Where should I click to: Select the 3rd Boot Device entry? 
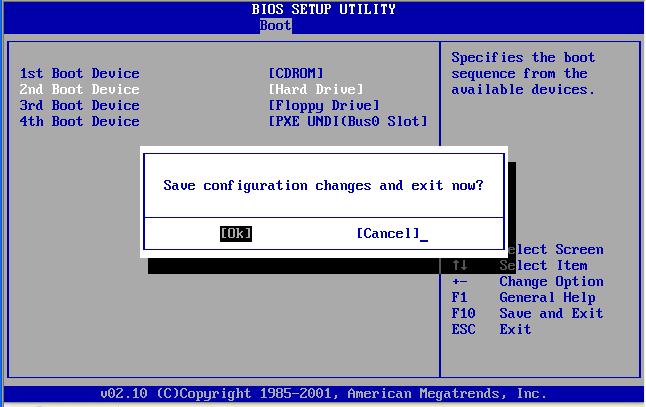[80, 105]
